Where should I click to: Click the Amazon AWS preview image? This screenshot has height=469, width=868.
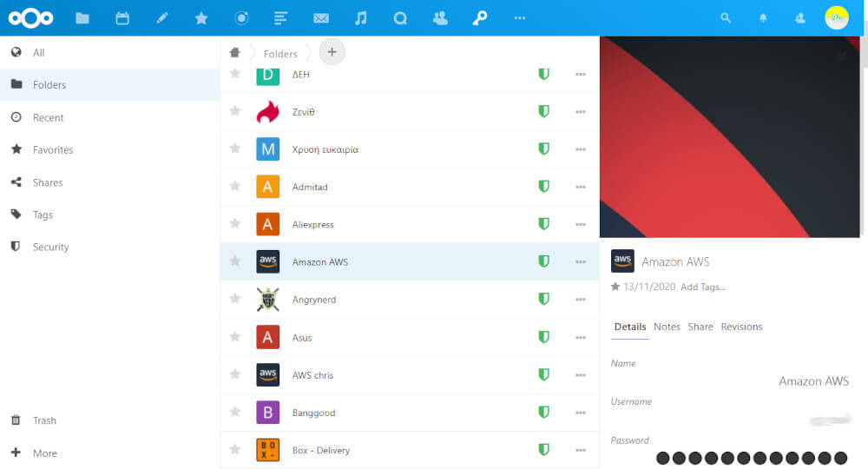tap(730, 136)
